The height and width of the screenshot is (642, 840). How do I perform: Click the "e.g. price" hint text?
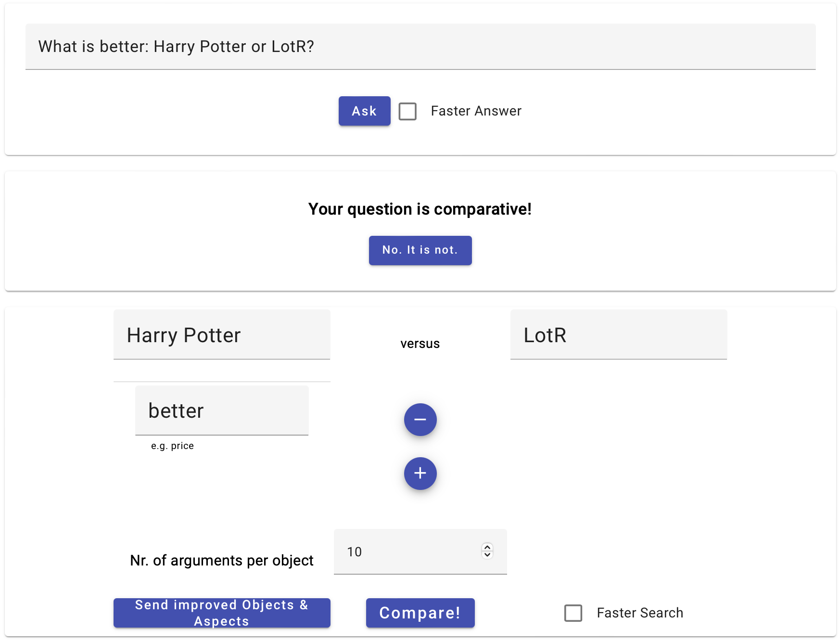(x=172, y=446)
